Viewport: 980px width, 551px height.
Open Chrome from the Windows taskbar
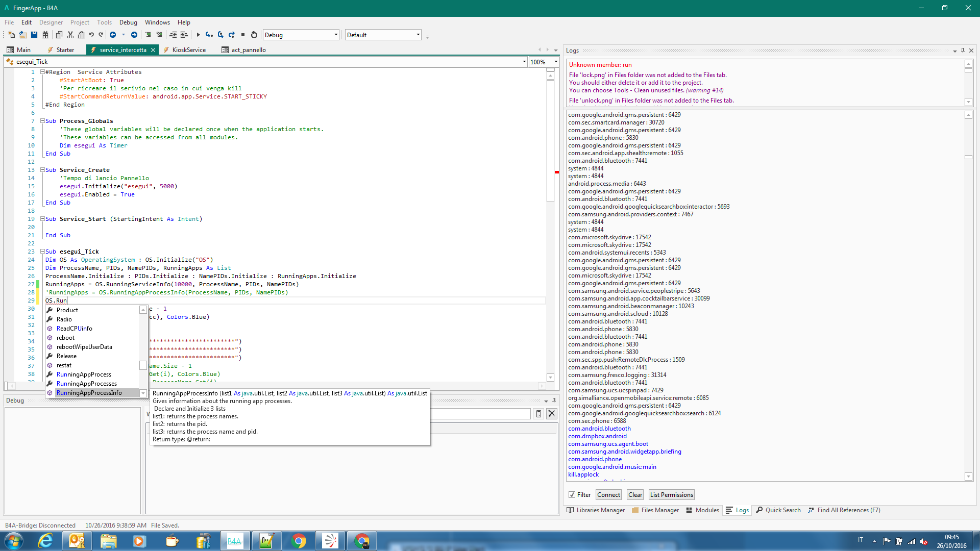(299, 541)
